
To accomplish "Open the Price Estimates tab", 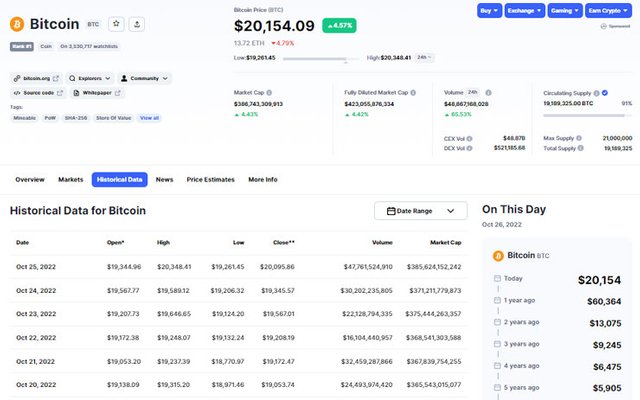I will pyautogui.click(x=211, y=180).
